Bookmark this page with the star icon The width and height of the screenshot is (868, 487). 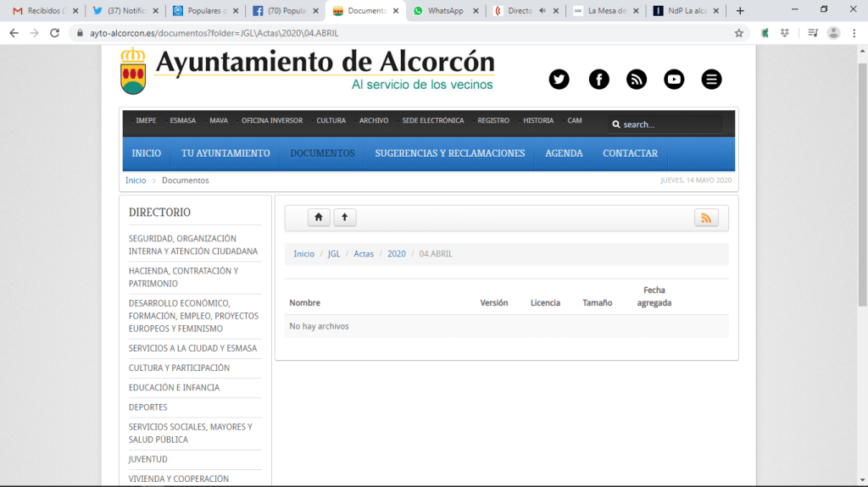738,33
